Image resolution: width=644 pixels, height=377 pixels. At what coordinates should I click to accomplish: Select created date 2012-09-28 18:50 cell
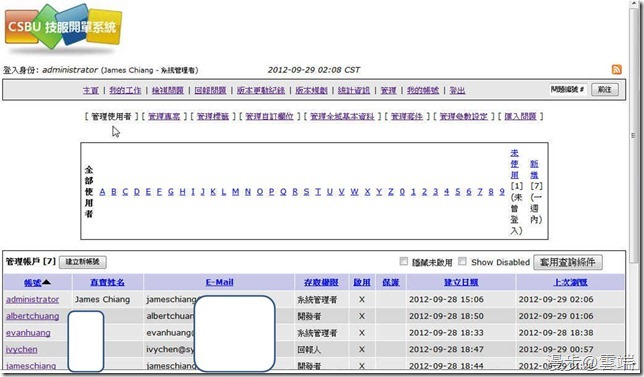coord(446,316)
